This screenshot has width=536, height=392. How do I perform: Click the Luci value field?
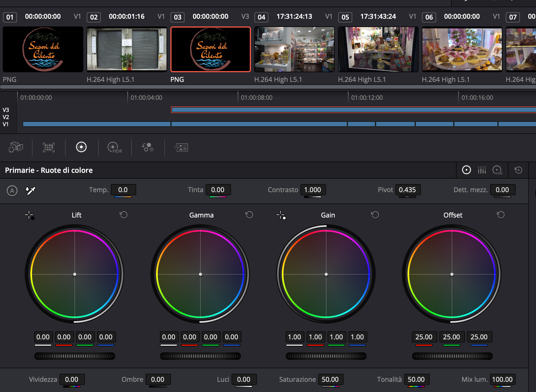point(244,379)
